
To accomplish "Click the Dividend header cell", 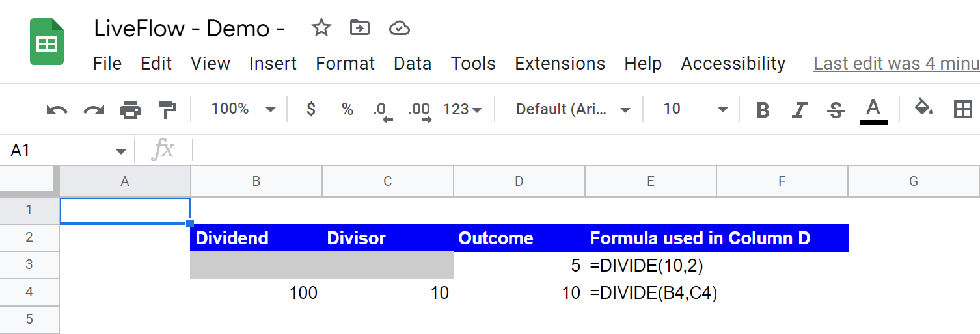I will [256, 238].
